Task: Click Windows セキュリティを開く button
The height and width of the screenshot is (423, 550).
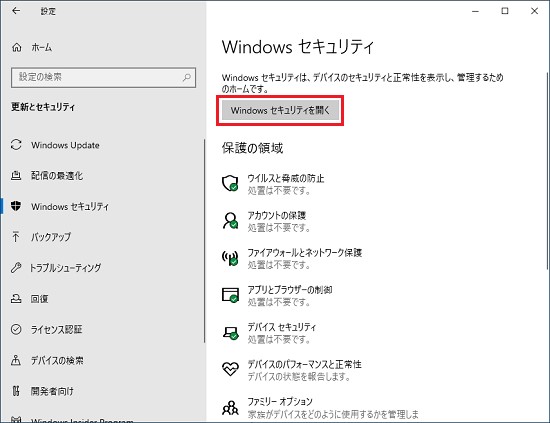Action: [x=280, y=110]
